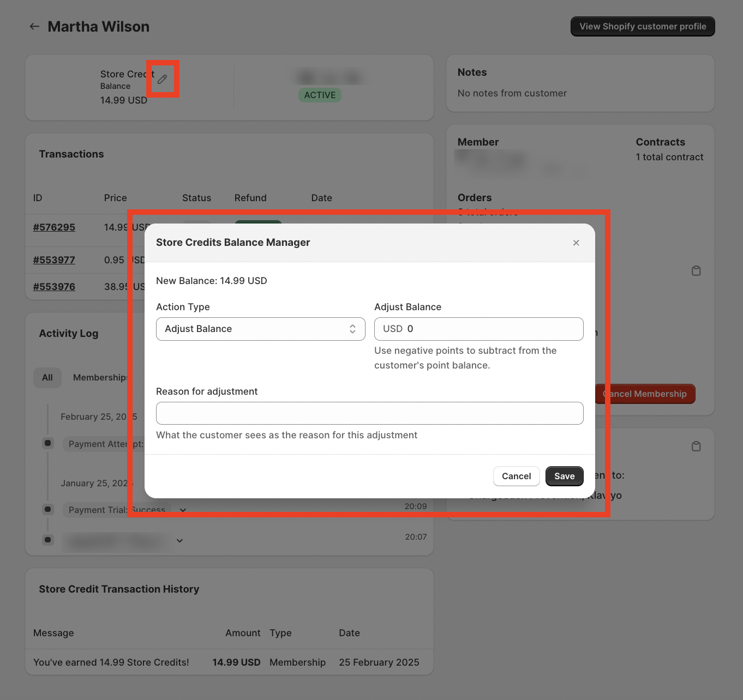
Task: Expand the activity entry logged at 20:07
Action: point(179,540)
